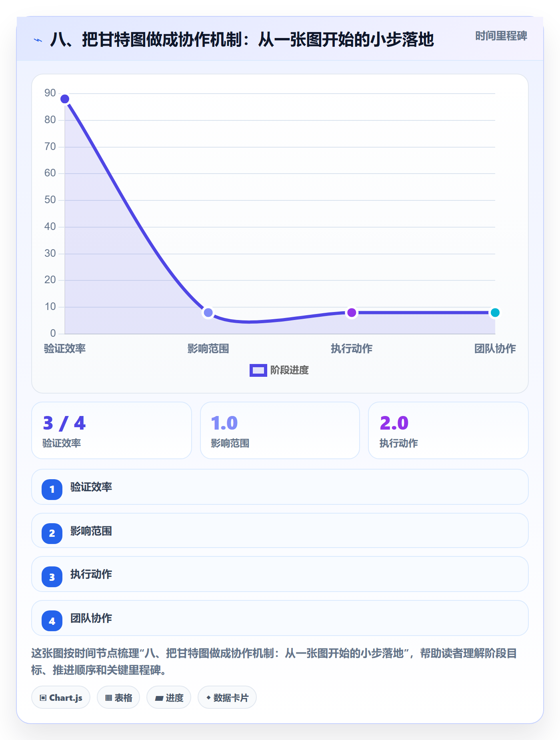The width and height of the screenshot is (560, 740).
Task: Click the 进度 tag chip
Action: tap(169, 698)
